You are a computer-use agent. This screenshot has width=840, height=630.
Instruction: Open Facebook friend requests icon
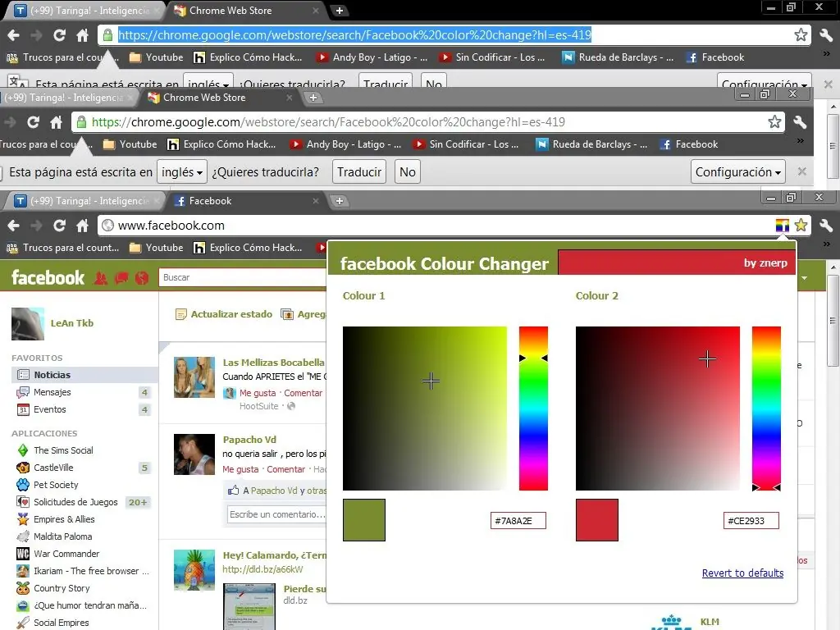[x=101, y=278]
